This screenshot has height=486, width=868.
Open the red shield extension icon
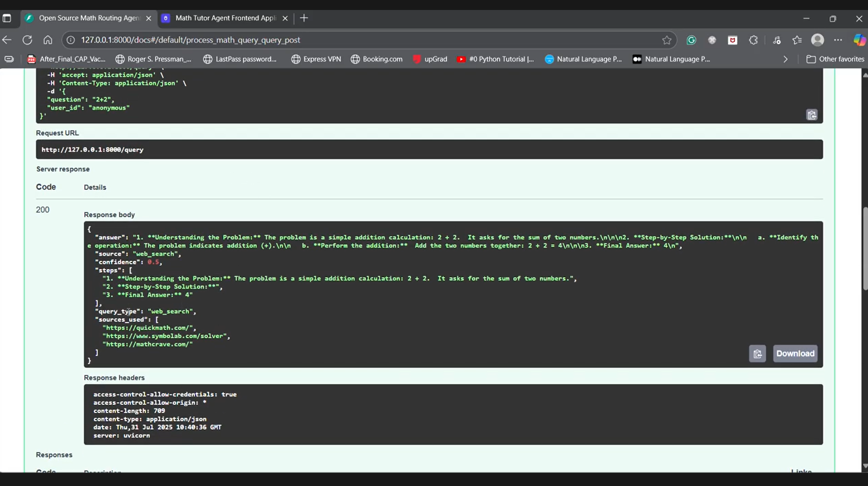[x=732, y=40]
